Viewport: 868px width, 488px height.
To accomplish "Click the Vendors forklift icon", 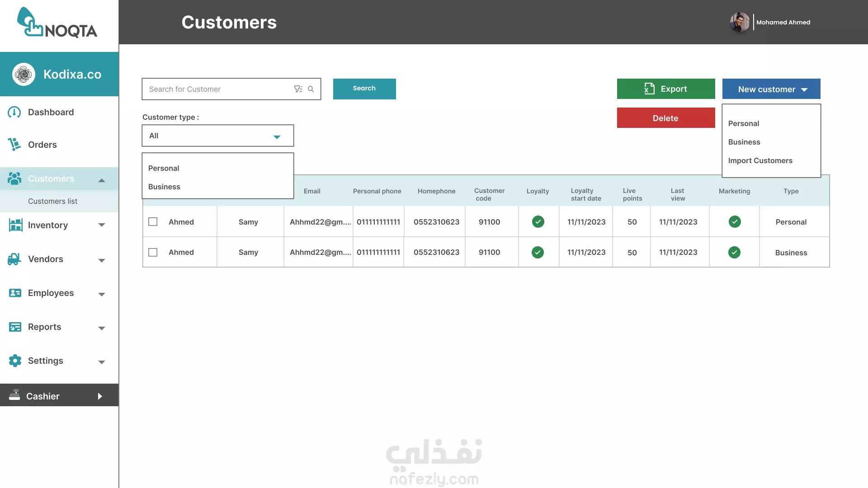I will coord(14,259).
